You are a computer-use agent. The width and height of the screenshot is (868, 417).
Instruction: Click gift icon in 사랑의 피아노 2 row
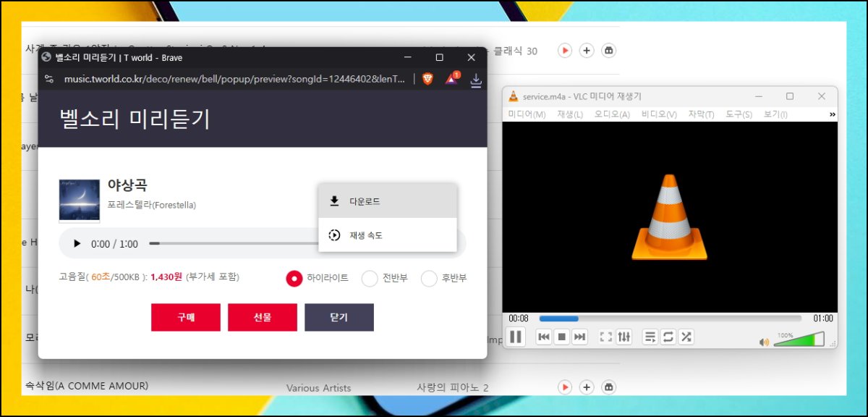tap(609, 387)
